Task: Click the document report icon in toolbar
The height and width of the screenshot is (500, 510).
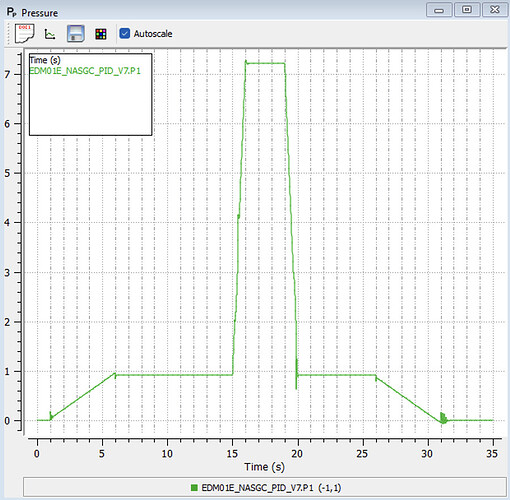Action: (x=24, y=33)
